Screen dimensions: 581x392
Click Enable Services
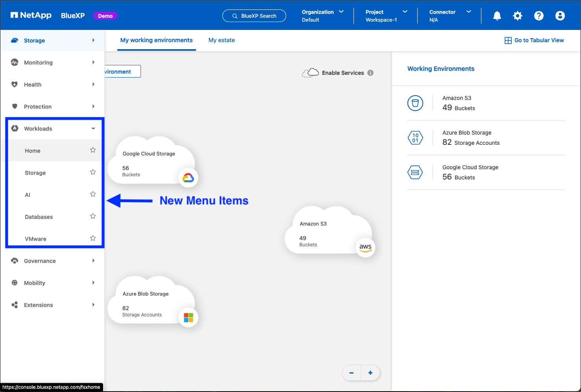342,73
